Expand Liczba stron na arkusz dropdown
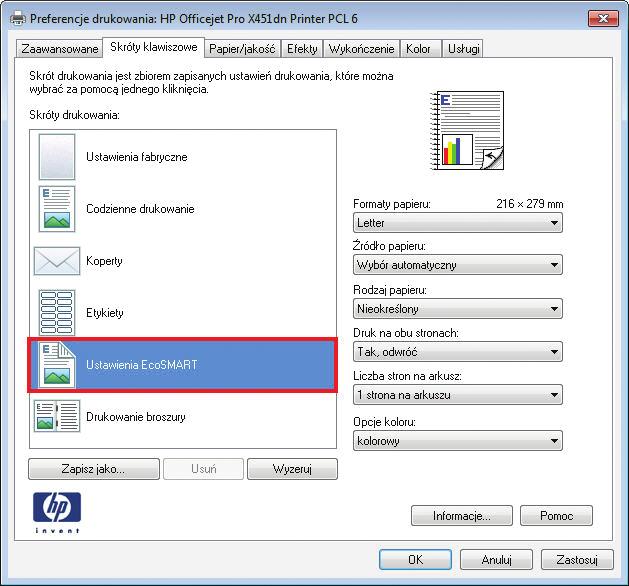This screenshot has width=629, height=586. coord(458,395)
